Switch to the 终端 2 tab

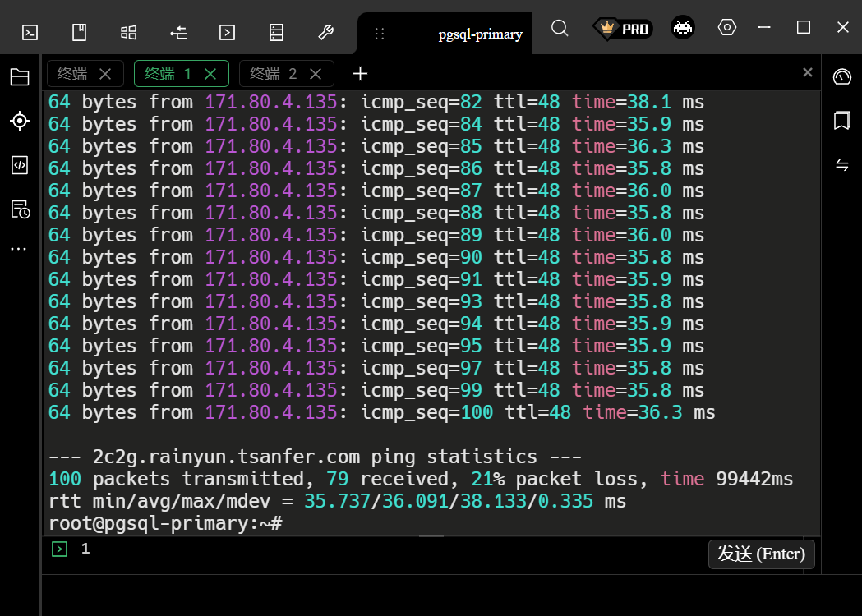[x=273, y=74]
